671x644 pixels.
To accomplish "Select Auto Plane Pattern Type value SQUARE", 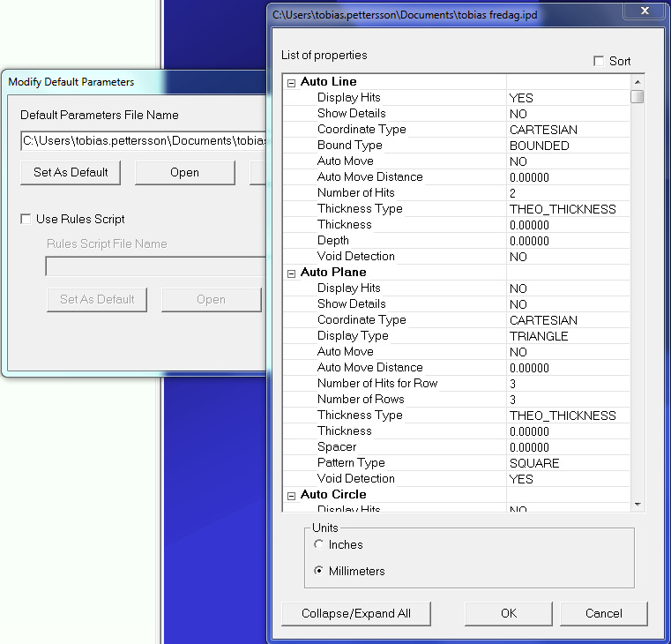I will tap(569, 463).
